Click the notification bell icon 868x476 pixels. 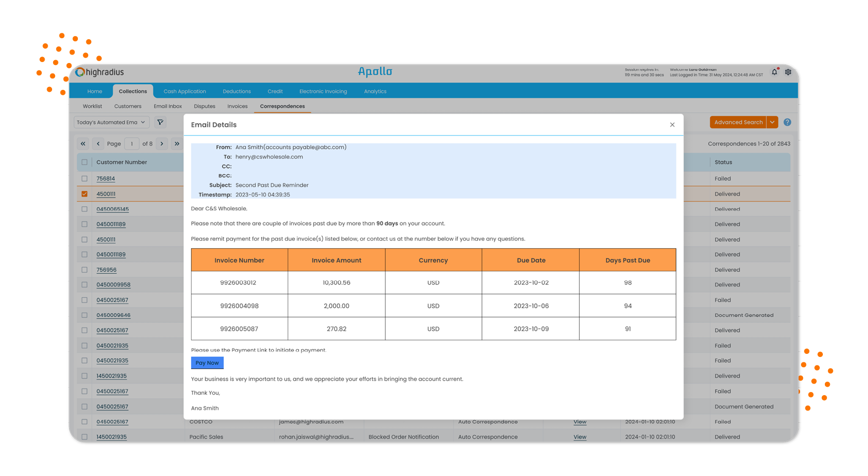coord(774,72)
